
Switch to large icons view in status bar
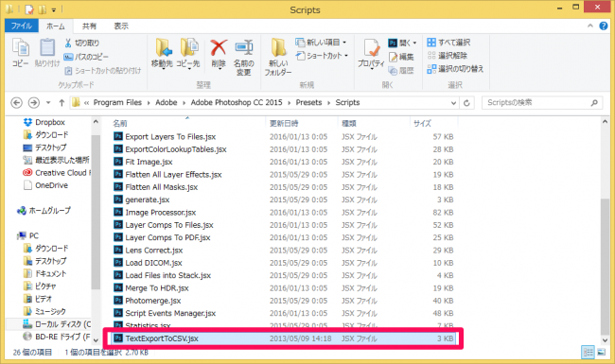pyautogui.click(x=601, y=352)
